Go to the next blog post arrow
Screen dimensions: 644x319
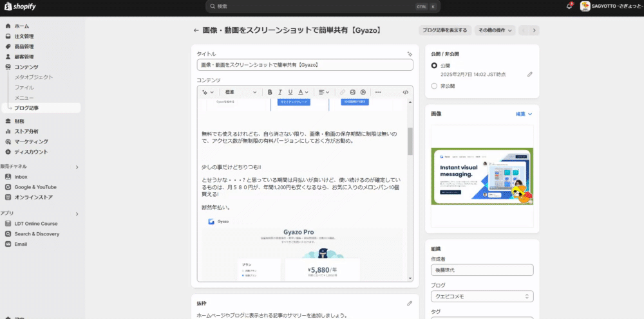pos(535,30)
